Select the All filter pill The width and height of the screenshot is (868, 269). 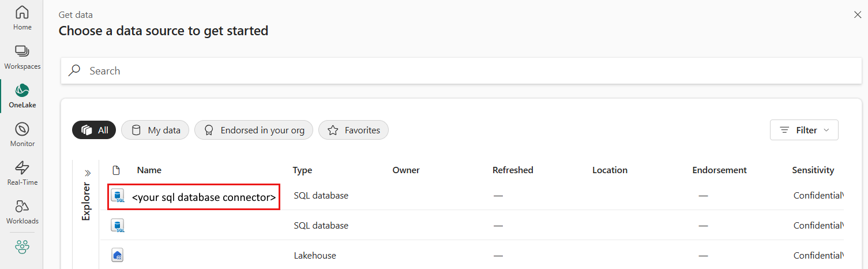point(94,130)
